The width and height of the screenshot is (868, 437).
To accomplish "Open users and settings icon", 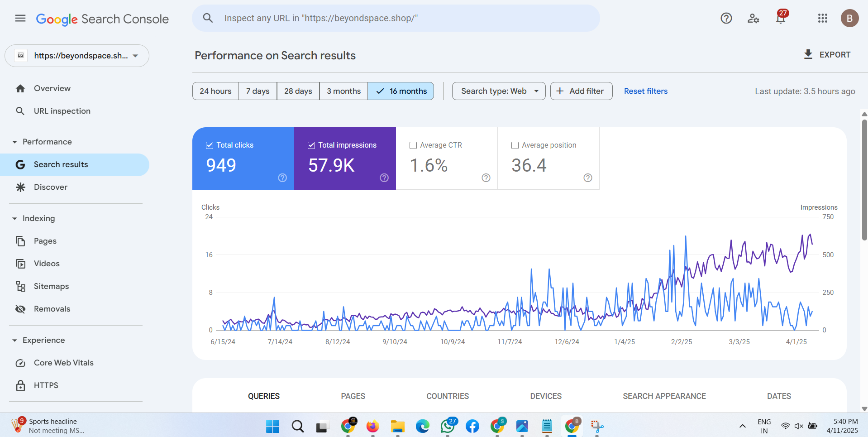I will tap(753, 19).
